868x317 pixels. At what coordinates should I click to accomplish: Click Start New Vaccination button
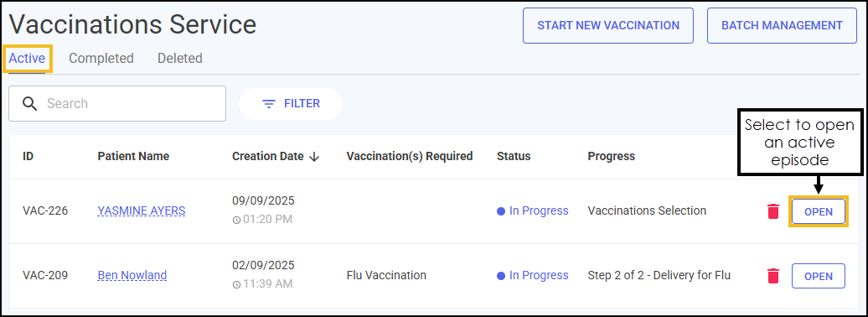(608, 25)
